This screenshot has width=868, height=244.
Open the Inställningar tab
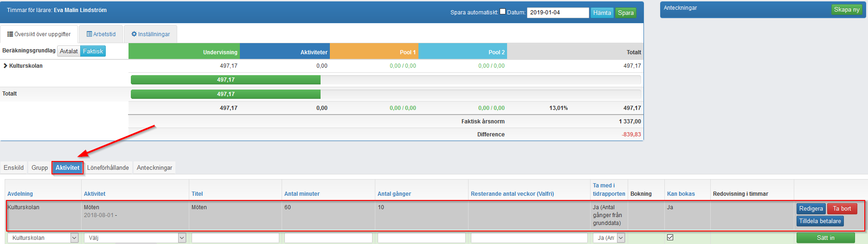click(150, 34)
